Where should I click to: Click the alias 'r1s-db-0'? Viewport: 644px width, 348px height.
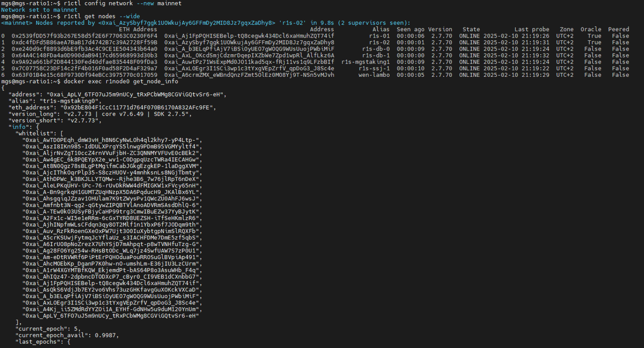point(376,48)
